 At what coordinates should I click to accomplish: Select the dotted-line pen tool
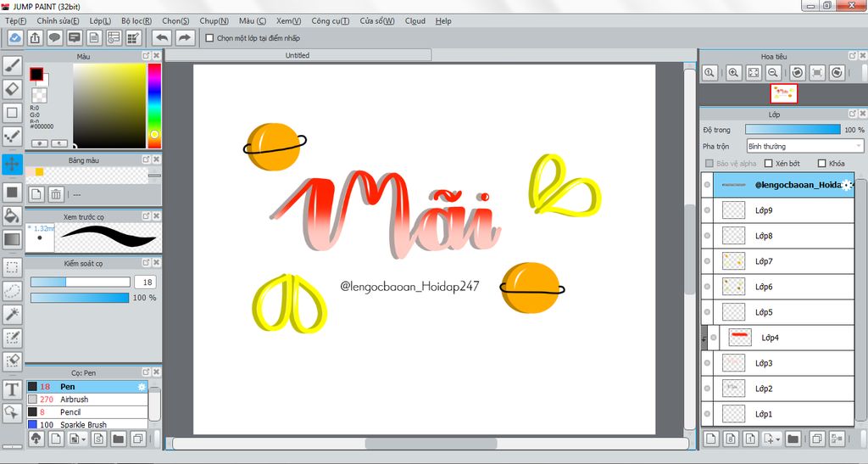[x=12, y=137]
